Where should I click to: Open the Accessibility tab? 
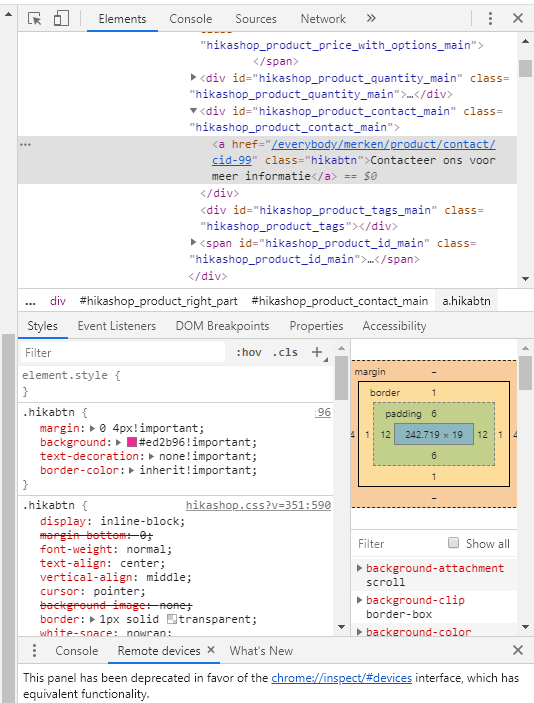pyautogui.click(x=394, y=326)
